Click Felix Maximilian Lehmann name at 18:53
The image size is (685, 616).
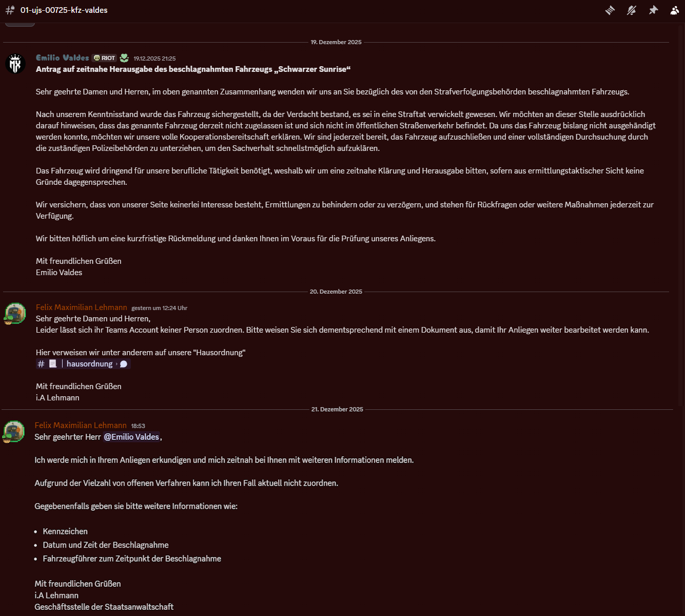(81, 425)
